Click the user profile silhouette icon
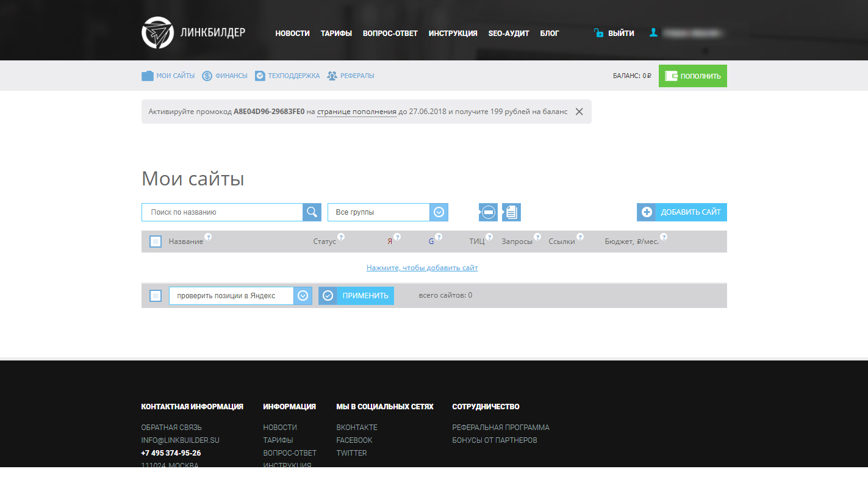The height and width of the screenshot is (491, 868). coord(653,33)
